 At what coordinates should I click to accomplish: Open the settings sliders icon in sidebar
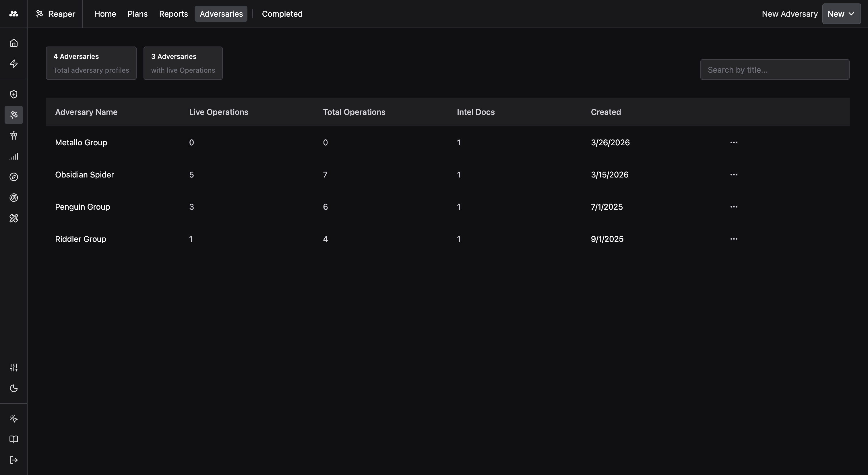pos(13,368)
